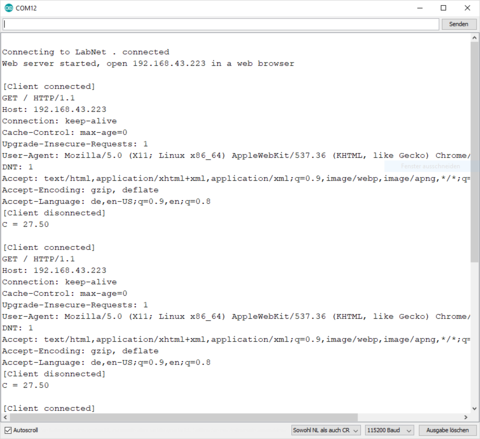This screenshot has width=480, height=439.
Task: Click the second 'DNT: 1' line
Action: pos(17,328)
